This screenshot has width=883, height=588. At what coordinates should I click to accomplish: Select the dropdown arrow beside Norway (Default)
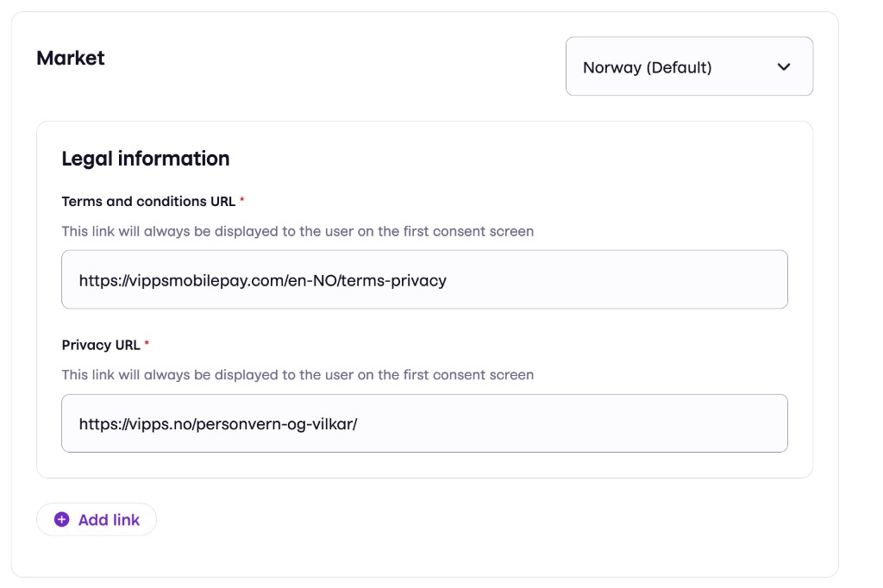pyautogui.click(x=784, y=66)
